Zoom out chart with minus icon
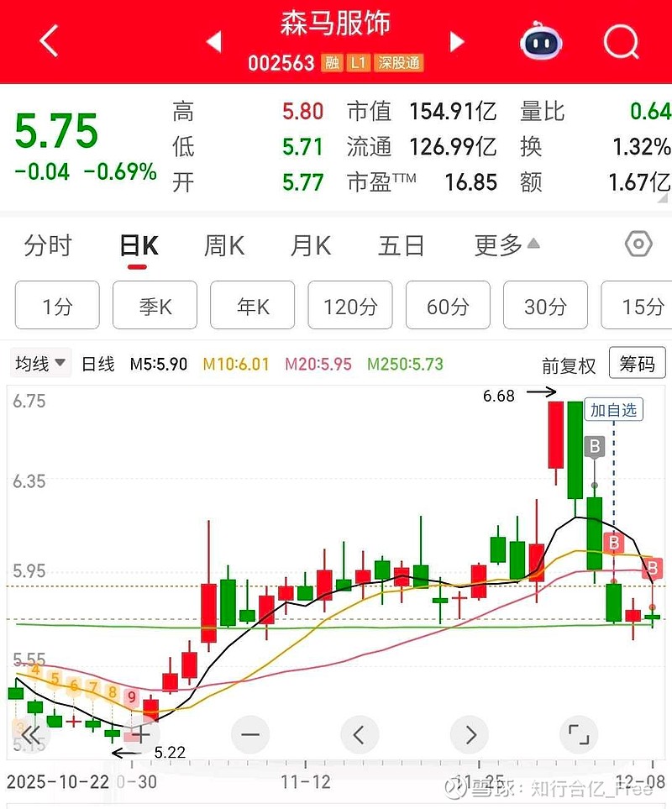This screenshot has height=809, width=672. coord(250,733)
